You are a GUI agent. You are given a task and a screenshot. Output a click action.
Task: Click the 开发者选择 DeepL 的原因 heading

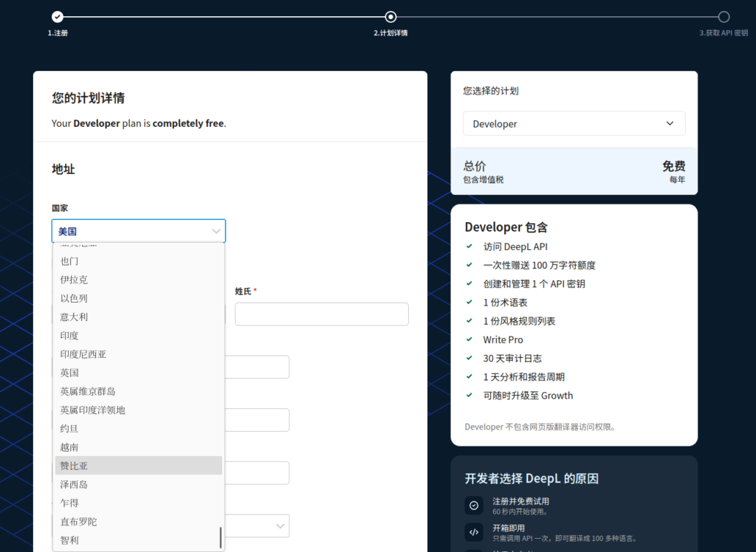[x=532, y=478]
